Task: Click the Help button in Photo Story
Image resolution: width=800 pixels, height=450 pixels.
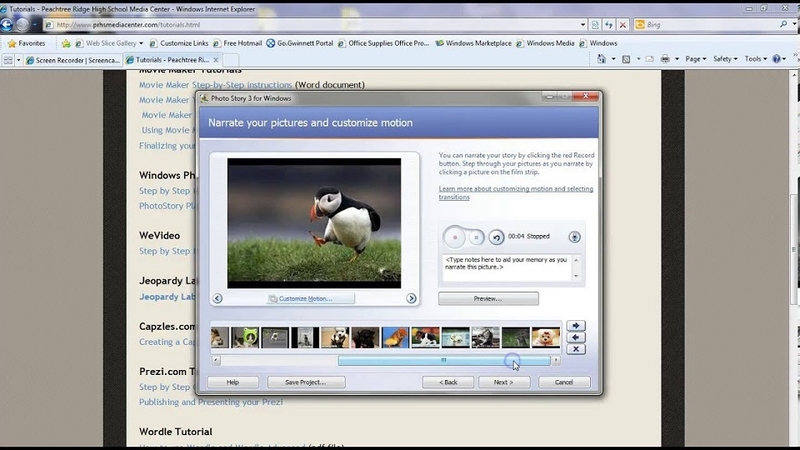Action: point(233,382)
